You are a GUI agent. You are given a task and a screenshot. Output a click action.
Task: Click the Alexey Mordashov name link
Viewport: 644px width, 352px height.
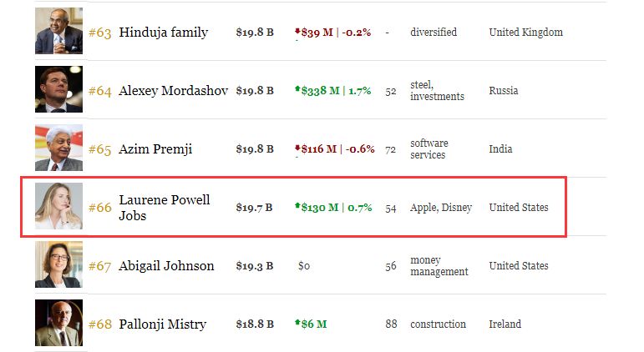[173, 91]
